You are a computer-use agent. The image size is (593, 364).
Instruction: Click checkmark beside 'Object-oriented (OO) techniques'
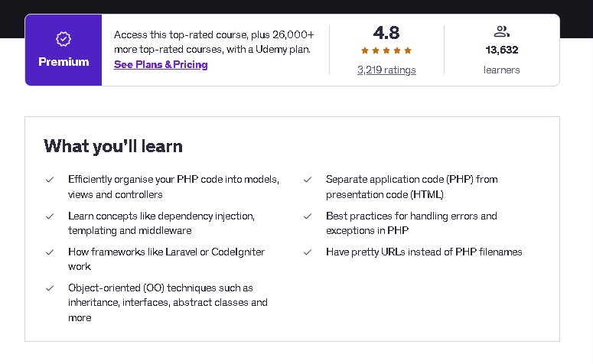coord(50,288)
